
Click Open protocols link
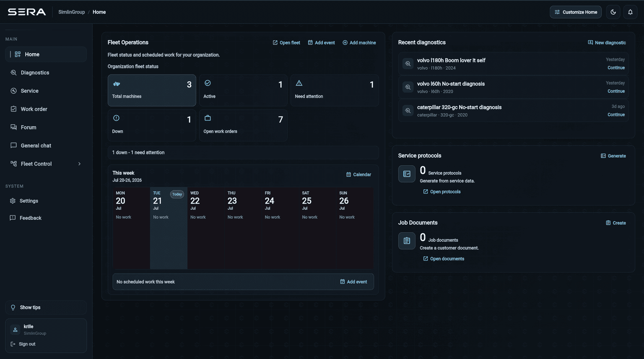(442, 192)
